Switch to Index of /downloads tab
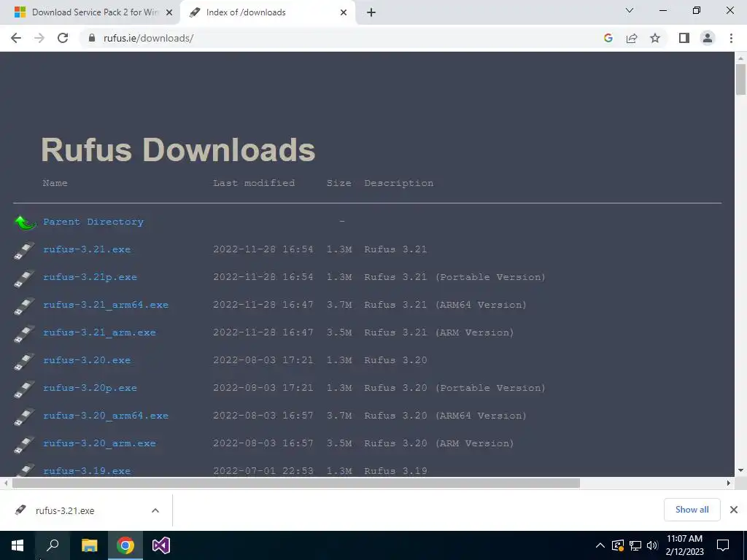The width and height of the screenshot is (747, 560). click(268, 12)
